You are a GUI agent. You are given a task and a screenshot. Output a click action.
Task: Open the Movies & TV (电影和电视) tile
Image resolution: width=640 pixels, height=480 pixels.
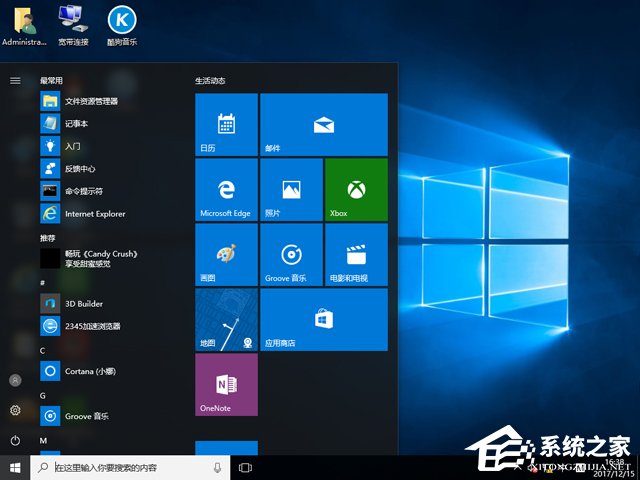pyautogui.click(x=356, y=254)
